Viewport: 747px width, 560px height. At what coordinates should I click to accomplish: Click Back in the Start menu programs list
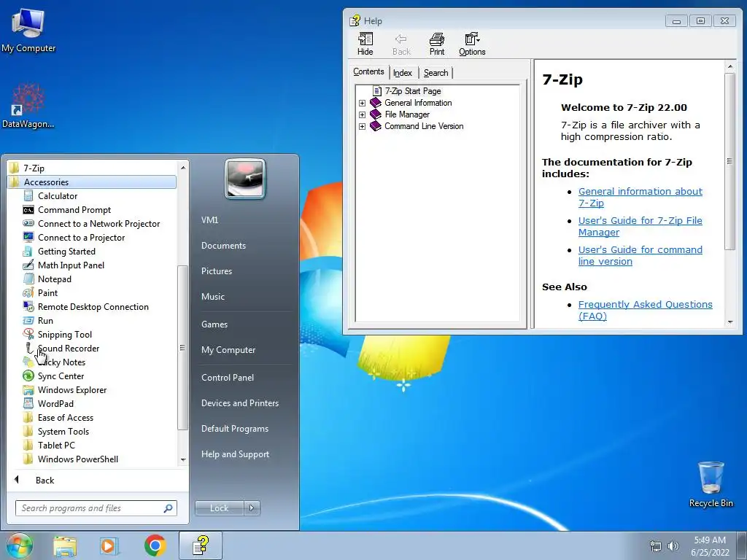coord(44,480)
